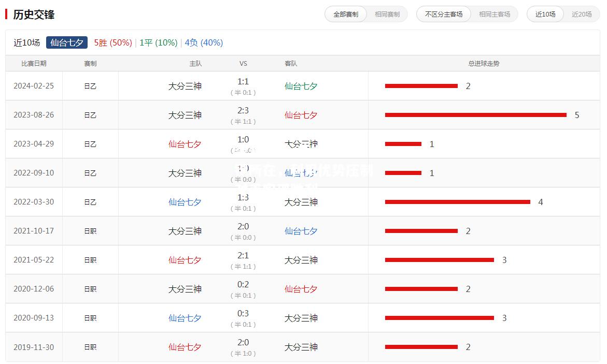The width and height of the screenshot is (607, 364).
Task: Open home team 仙台七夕 in 2022-03-30 row
Action: point(185,202)
